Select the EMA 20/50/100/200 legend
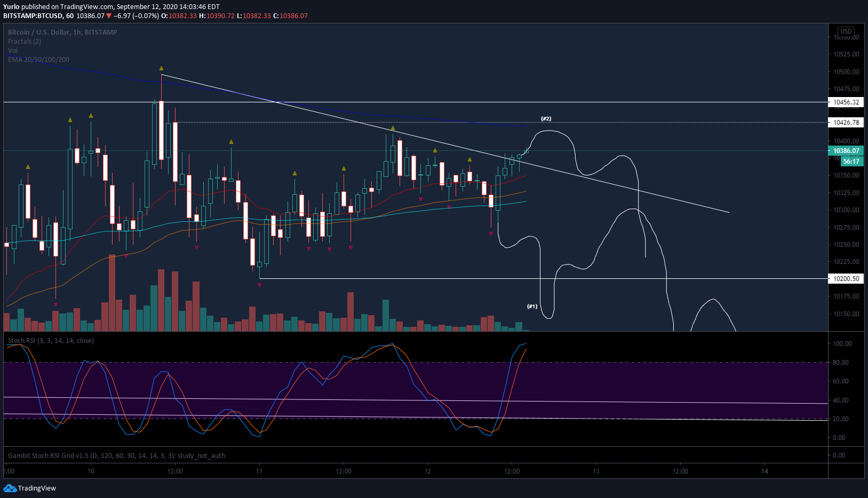Viewport: 868px width, 498px height. coord(38,59)
